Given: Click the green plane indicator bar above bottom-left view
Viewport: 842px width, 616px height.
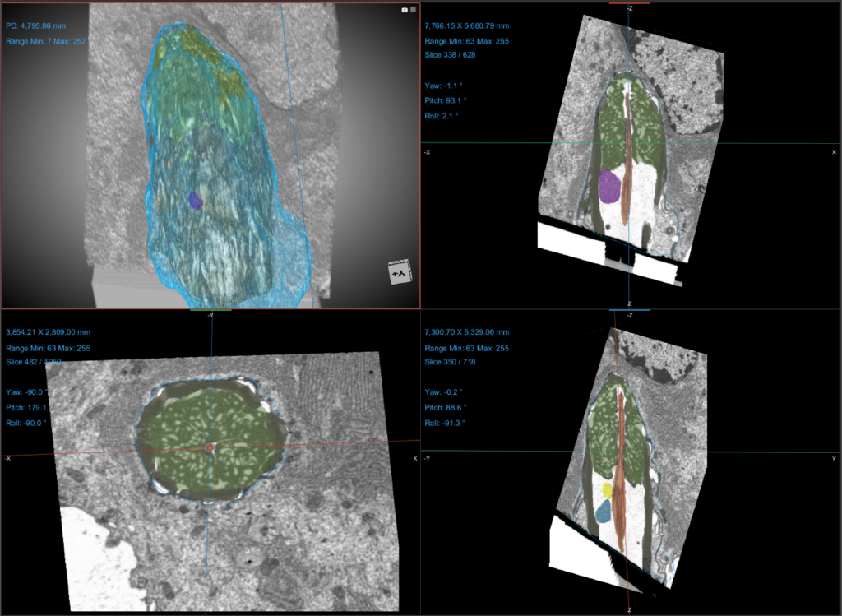Looking at the screenshot, I should [x=210, y=310].
